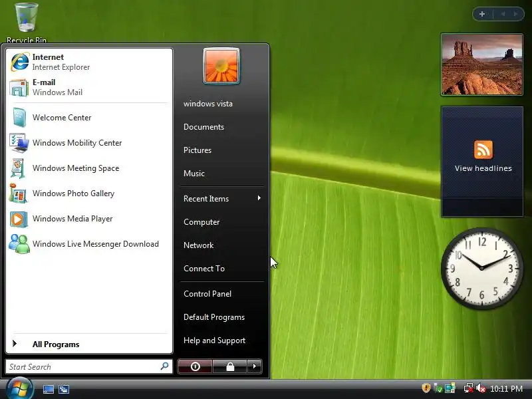Click the network connection tray icon with red X
Viewport: 532px width, 399px height.
(x=469, y=388)
